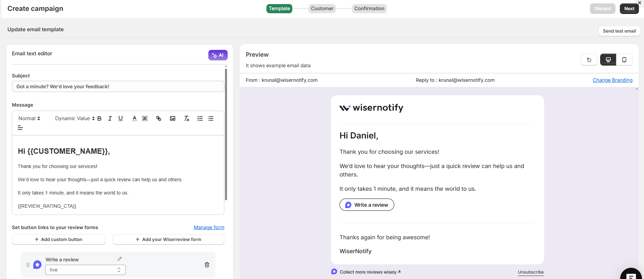Expand the live form selector
Viewport: 644px width, 279px height.
[85, 270]
